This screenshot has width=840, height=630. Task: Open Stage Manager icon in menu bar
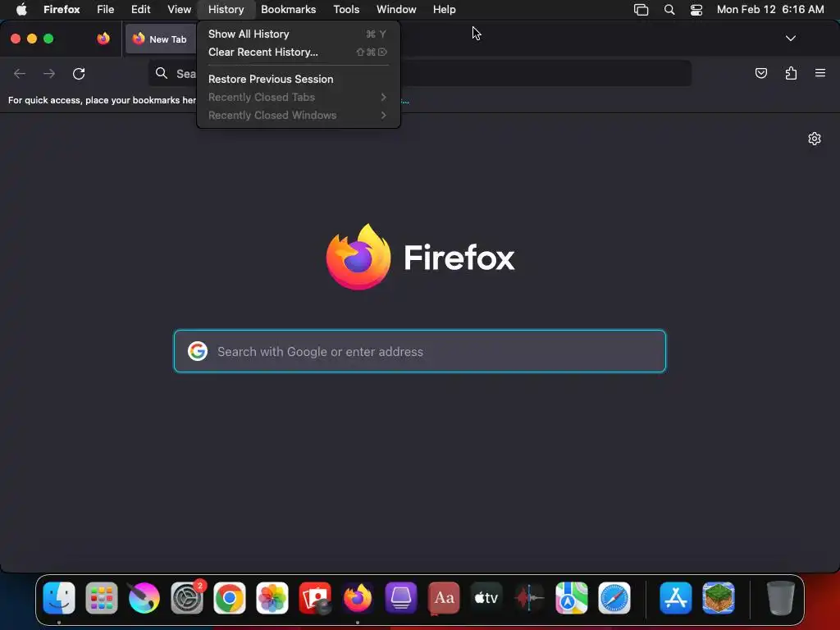pyautogui.click(x=641, y=10)
